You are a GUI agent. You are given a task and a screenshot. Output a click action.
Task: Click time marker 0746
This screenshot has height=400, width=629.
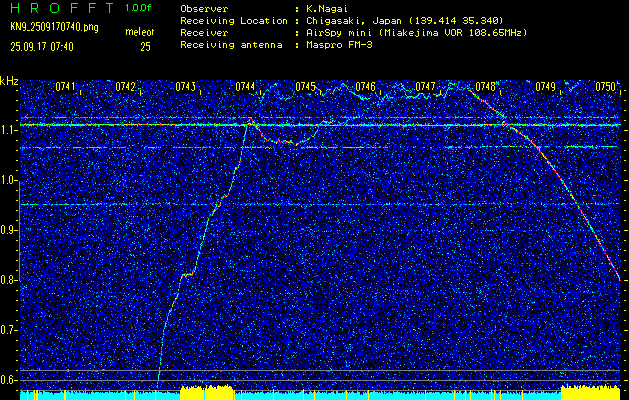365,87
